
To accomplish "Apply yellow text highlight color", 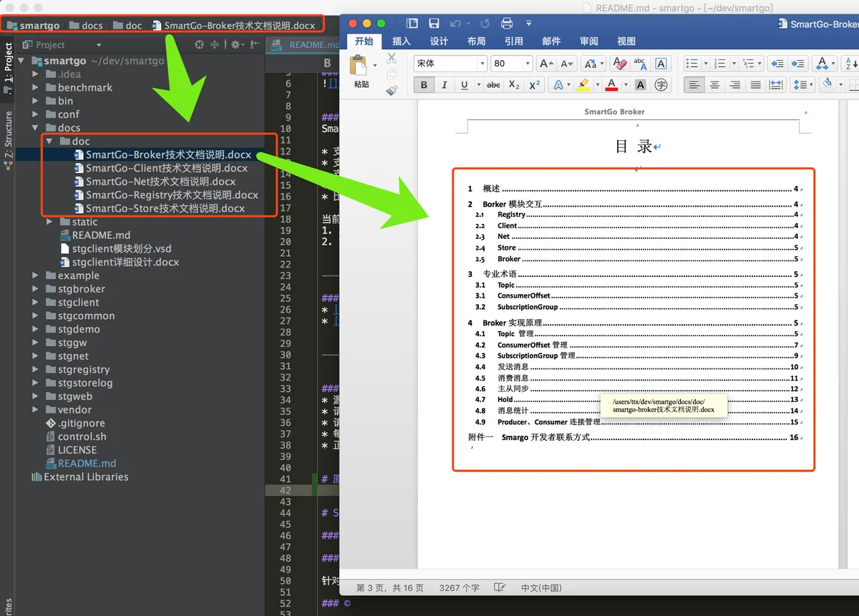I will (x=583, y=85).
